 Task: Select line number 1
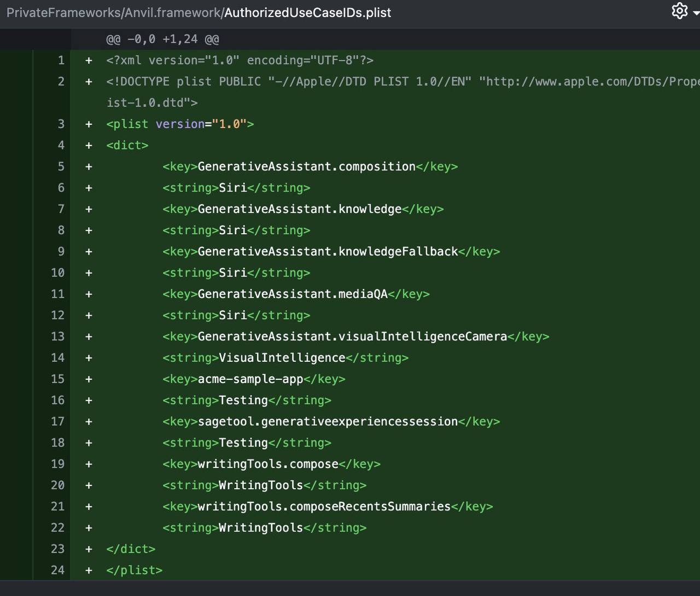coord(61,60)
